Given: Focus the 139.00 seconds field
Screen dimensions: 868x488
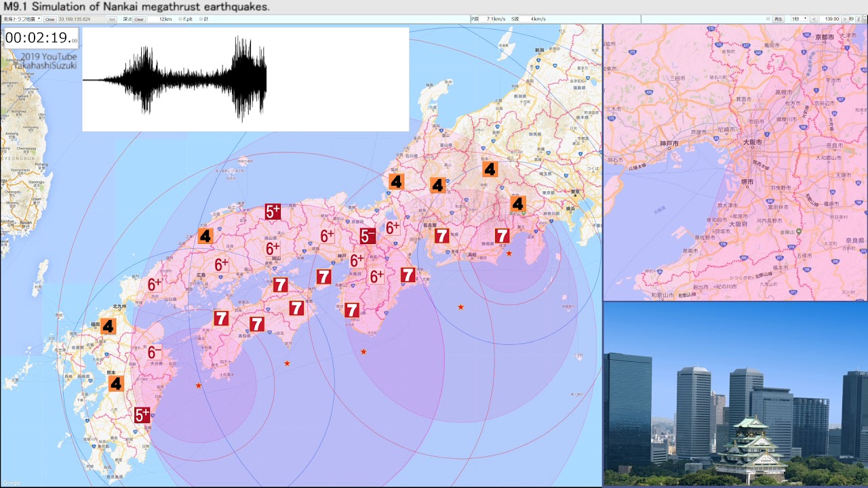Looking at the screenshot, I should [829, 19].
